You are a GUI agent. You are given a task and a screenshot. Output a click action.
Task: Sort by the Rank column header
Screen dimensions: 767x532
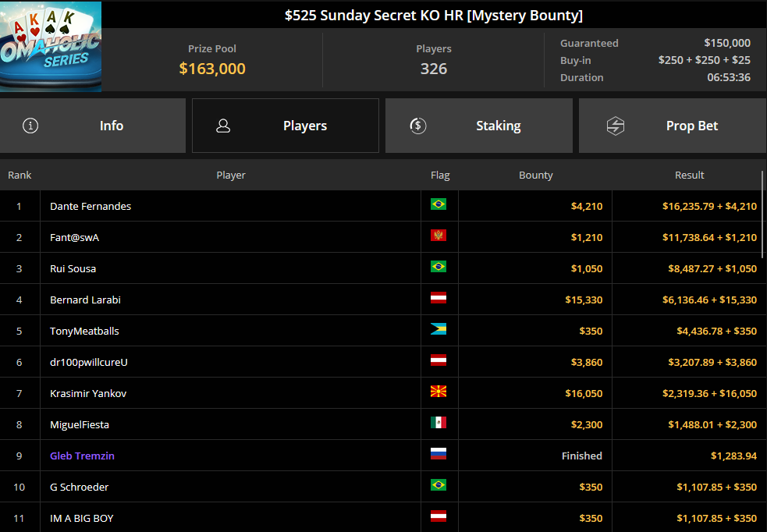coord(20,175)
